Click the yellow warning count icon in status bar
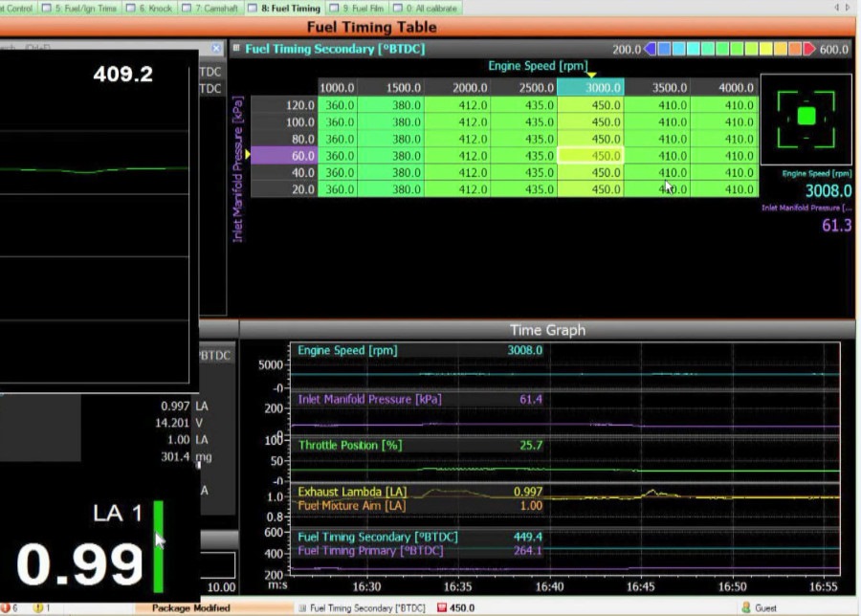This screenshot has width=861, height=616. pos(38,607)
